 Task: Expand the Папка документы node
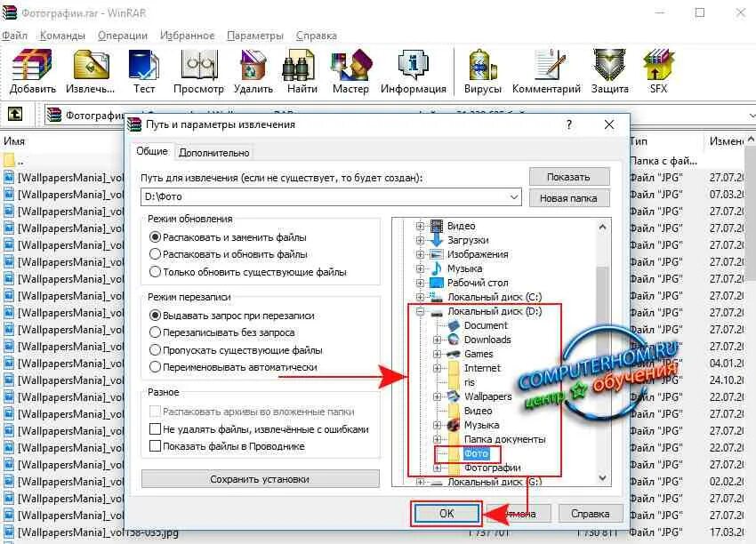tap(437, 439)
